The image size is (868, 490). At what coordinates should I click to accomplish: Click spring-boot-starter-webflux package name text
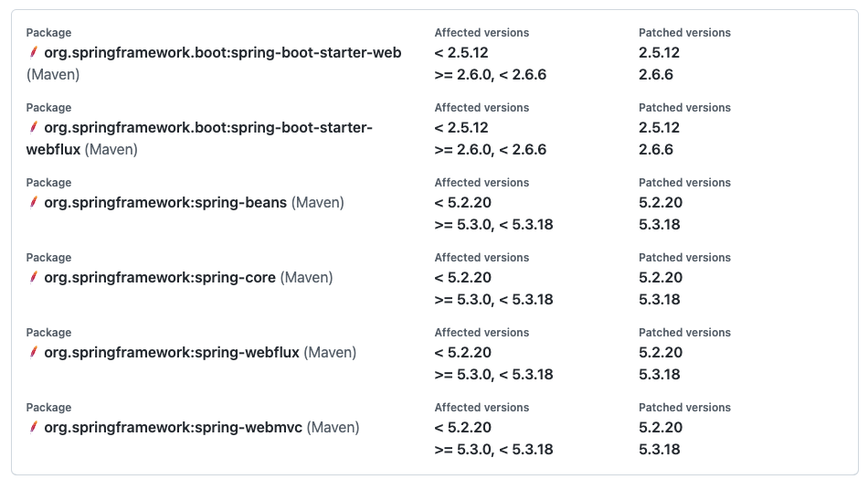point(199,138)
